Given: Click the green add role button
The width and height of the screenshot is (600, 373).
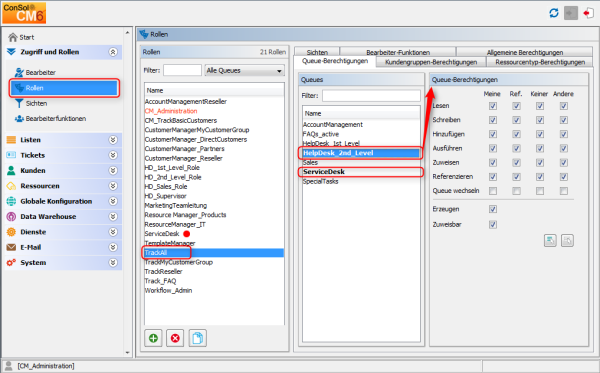Looking at the screenshot, I should (x=153, y=338).
